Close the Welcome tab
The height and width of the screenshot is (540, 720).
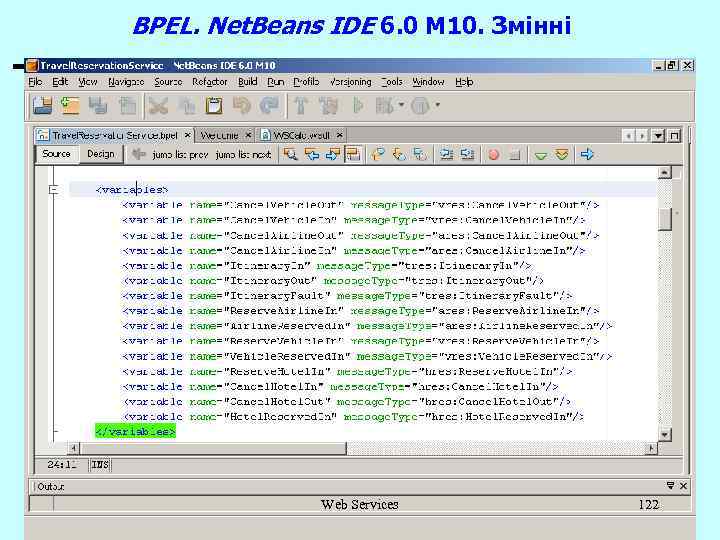(248, 135)
